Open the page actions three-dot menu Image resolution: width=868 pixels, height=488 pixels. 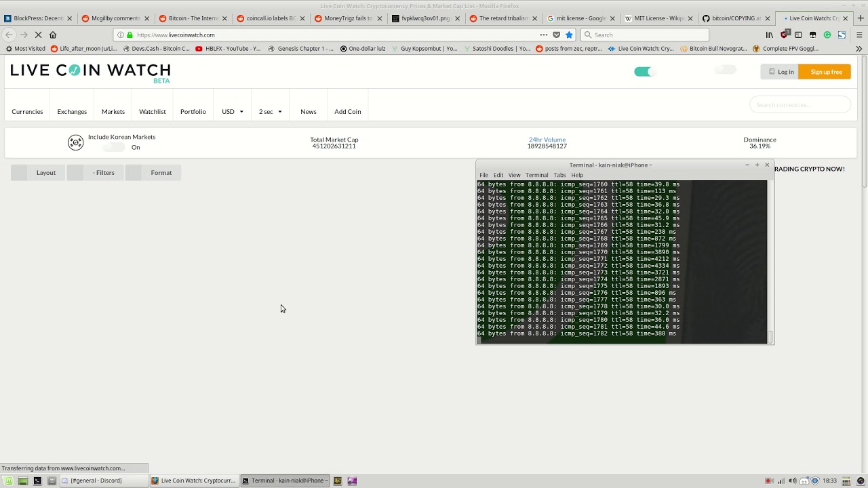tap(544, 35)
